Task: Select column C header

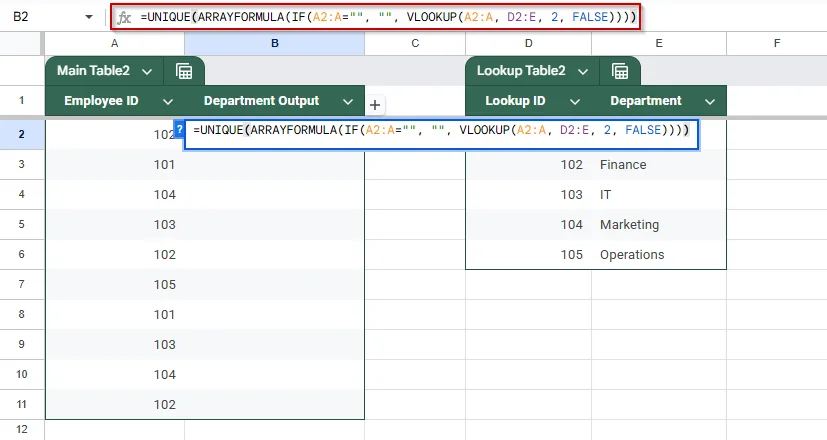Action: tap(415, 43)
